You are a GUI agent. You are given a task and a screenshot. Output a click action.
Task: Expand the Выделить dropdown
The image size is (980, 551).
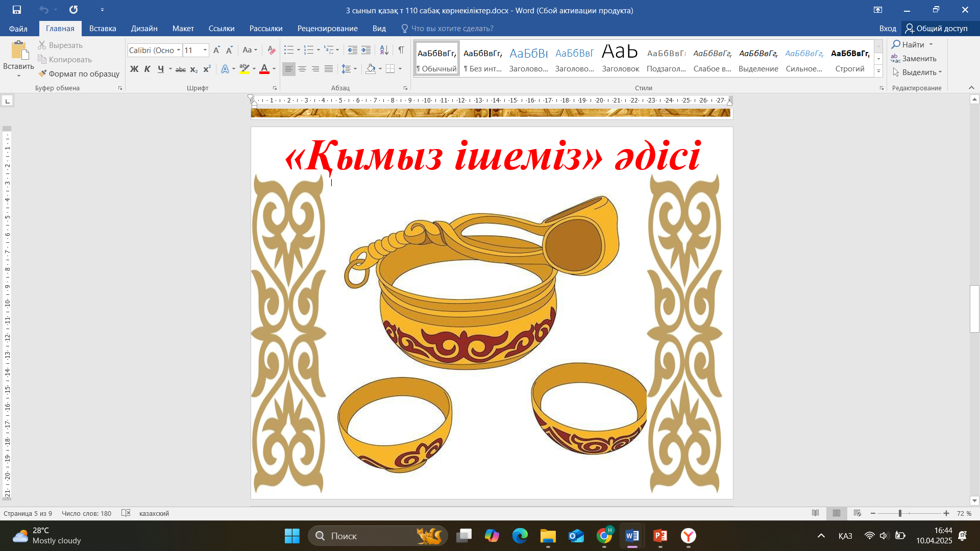pos(940,72)
